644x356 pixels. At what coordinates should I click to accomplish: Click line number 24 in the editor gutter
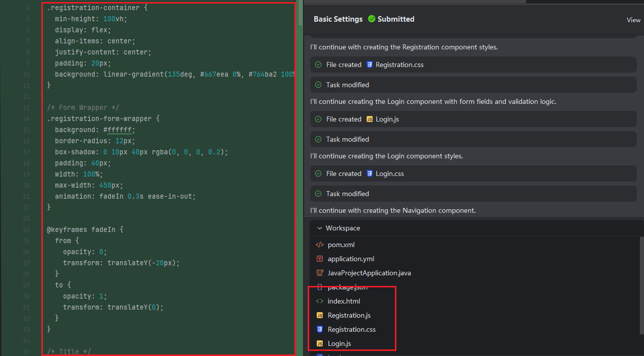tap(26, 229)
